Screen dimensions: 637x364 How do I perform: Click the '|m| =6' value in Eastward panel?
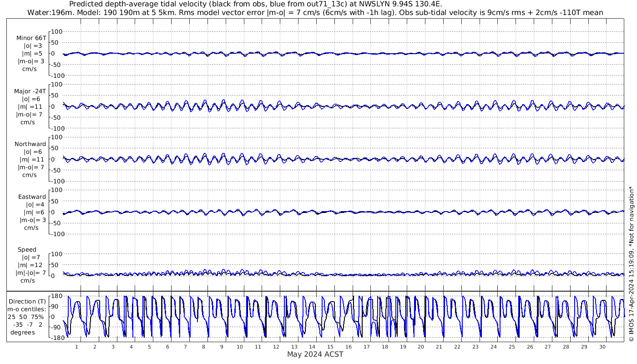tap(34, 212)
